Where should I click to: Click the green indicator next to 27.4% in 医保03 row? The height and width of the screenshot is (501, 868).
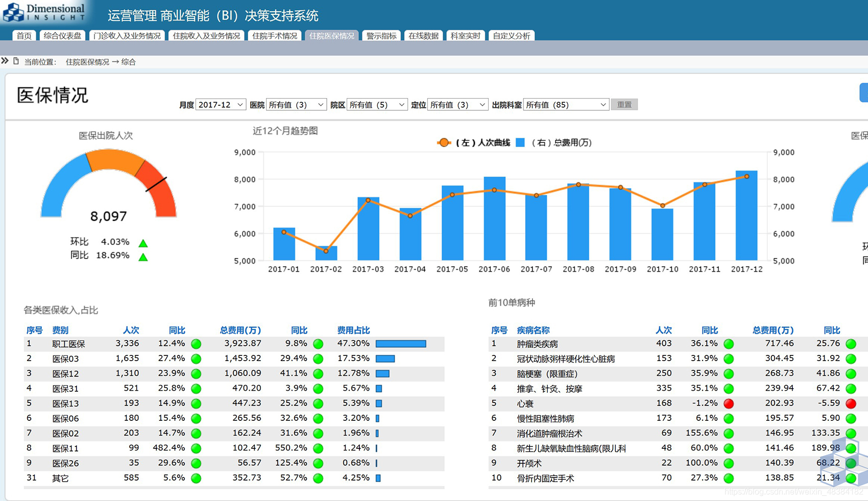click(196, 359)
